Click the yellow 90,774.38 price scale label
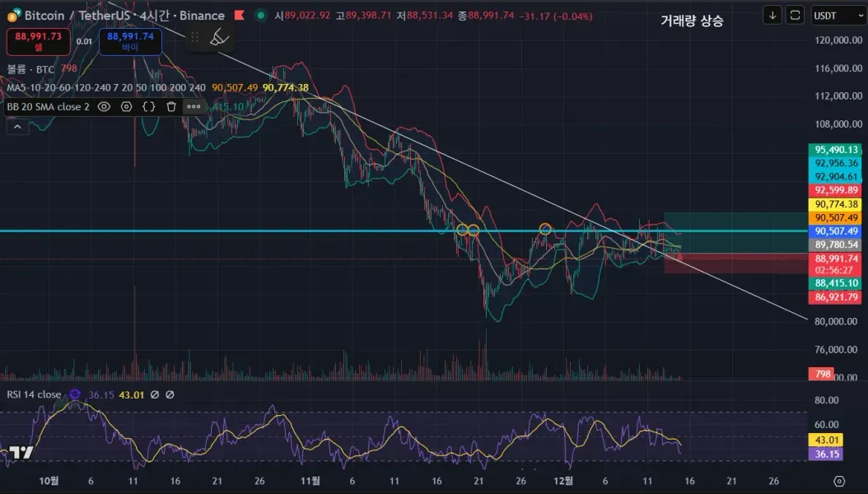This screenshot has width=868, height=494. pos(836,204)
